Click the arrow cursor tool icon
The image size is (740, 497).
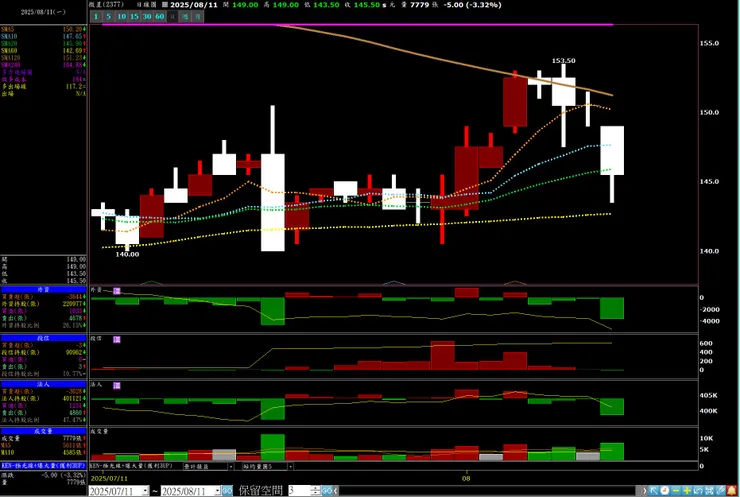[654, 491]
